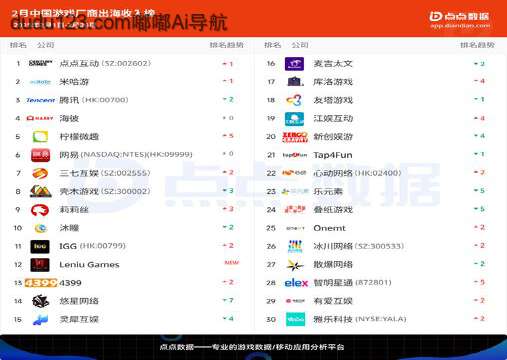Click the purple logo in row 16
The height and width of the screenshot is (360, 507).
click(294, 64)
